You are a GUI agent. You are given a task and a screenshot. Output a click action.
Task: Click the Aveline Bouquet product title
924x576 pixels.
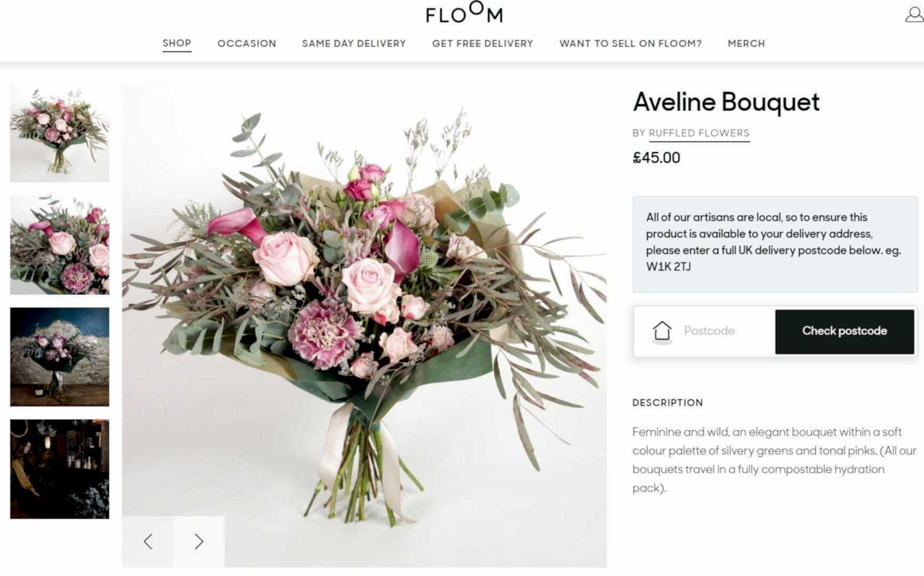point(726,102)
